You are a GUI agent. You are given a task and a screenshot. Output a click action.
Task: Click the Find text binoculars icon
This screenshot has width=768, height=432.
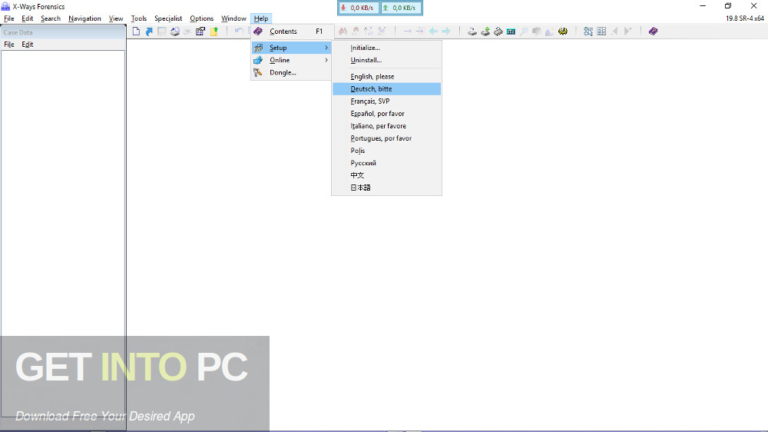point(343,31)
